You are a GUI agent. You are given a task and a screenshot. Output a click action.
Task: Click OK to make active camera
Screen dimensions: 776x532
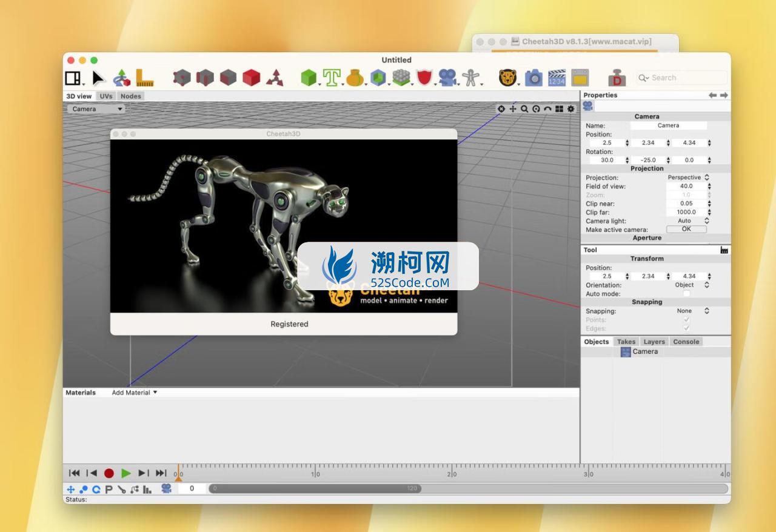(x=686, y=230)
